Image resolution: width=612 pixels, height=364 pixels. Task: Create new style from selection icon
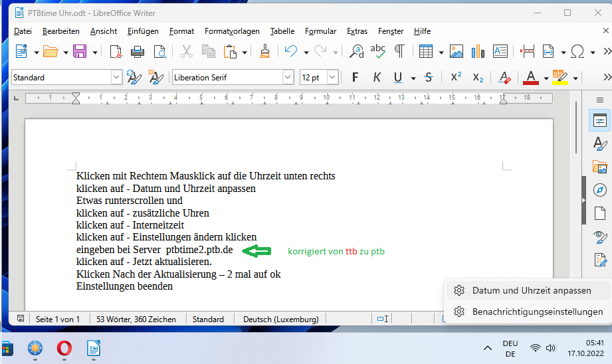155,77
